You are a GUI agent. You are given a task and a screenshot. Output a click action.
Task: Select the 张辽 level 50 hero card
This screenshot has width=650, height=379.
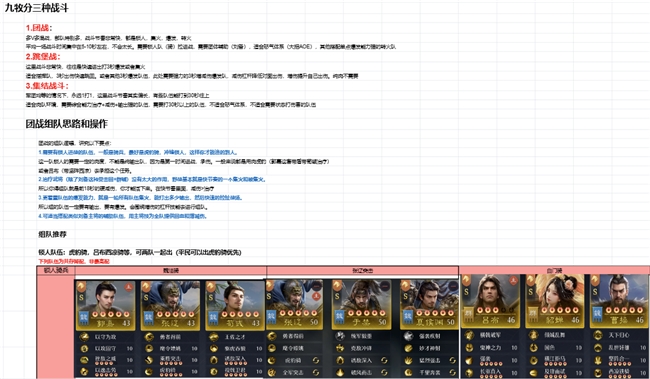click(294, 304)
